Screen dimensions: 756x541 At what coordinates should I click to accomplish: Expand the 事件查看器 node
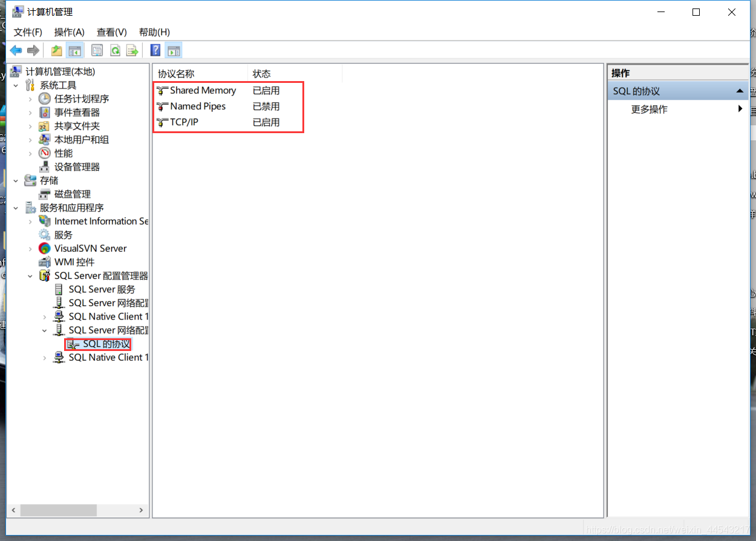(30, 113)
